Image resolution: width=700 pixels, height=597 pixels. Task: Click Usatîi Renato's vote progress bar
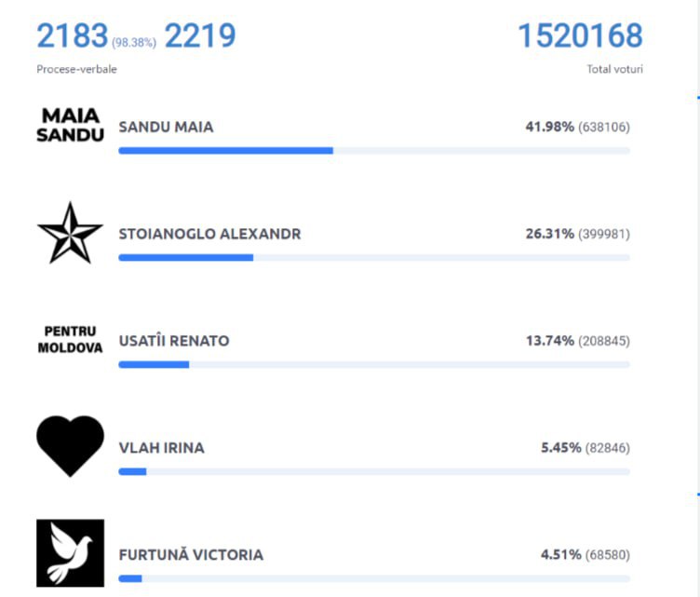(374, 365)
